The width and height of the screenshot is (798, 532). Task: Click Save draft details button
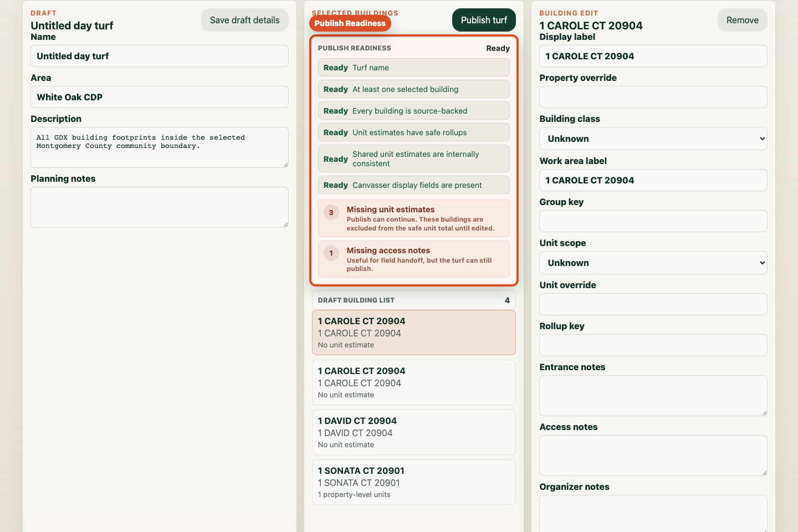244,20
